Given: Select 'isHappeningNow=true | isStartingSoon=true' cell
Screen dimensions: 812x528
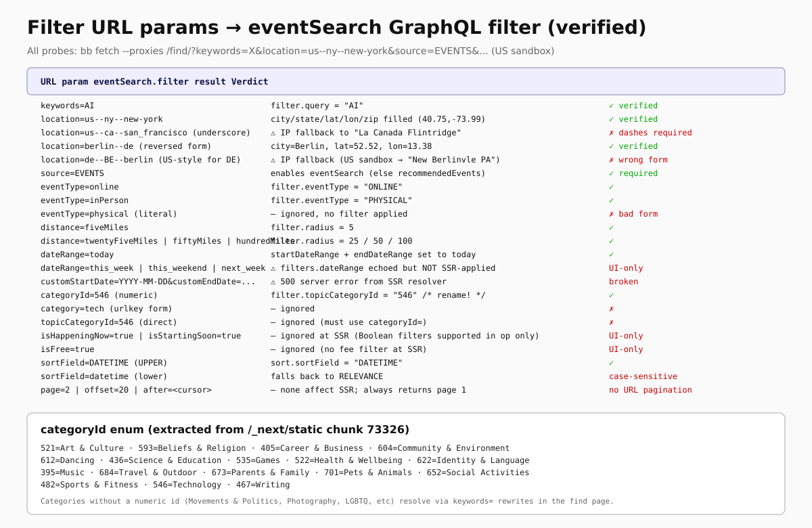Looking at the screenshot, I should pyautogui.click(x=141, y=336).
